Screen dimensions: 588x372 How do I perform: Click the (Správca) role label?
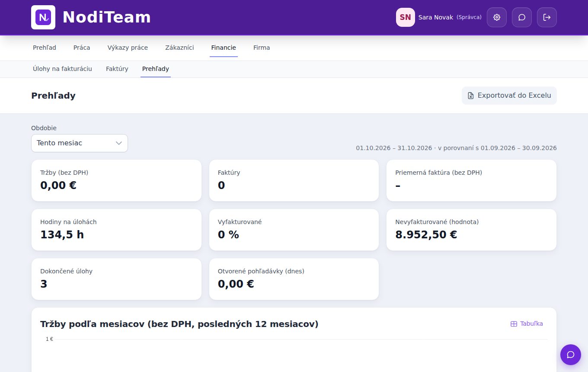click(469, 17)
